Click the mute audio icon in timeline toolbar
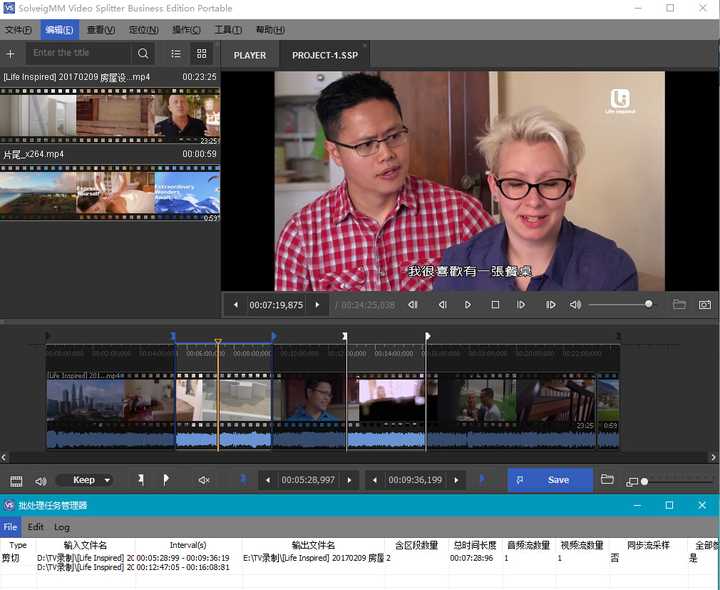Viewport: 720px width, 590px height. click(x=204, y=480)
